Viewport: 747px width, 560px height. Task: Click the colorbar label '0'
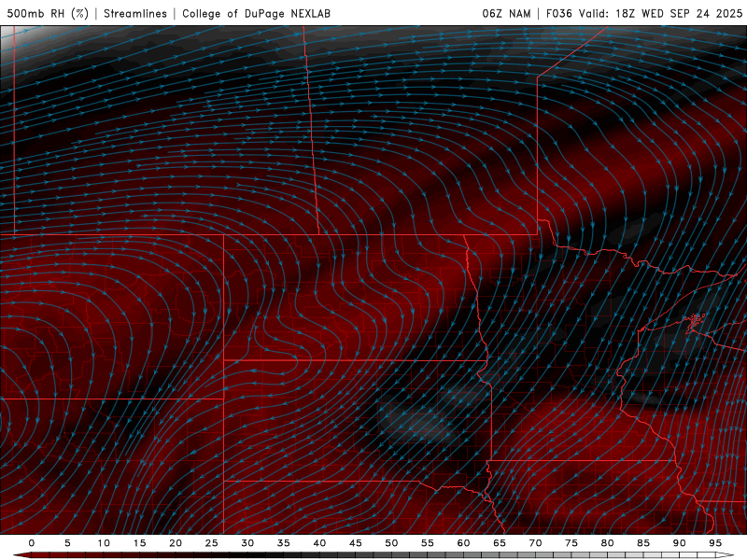(32, 543)
